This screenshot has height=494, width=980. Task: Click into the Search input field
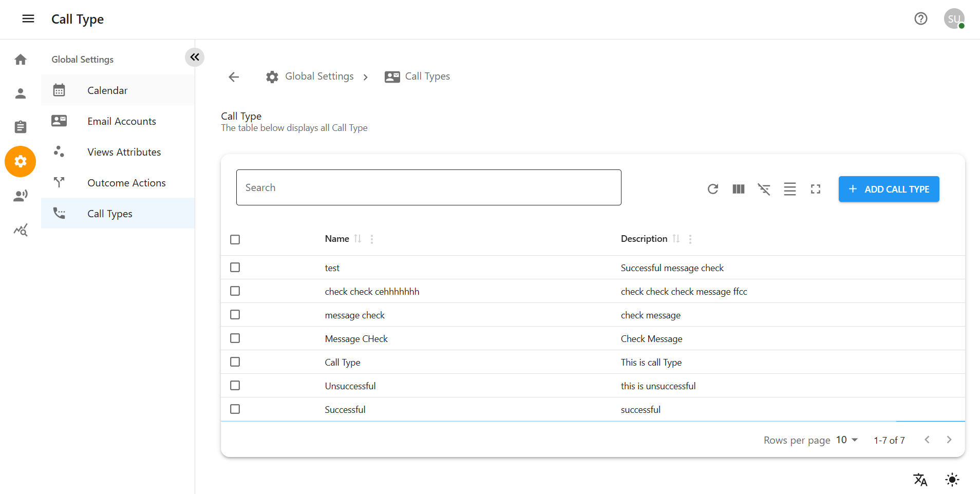[x=428, y=187]
